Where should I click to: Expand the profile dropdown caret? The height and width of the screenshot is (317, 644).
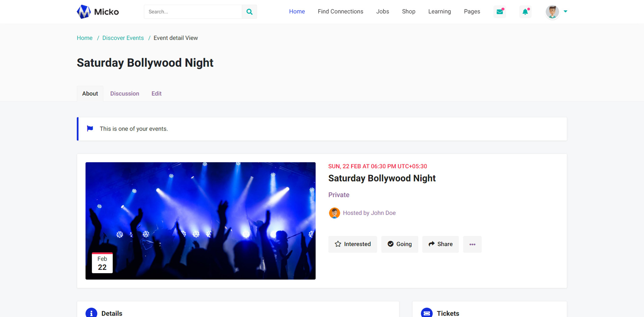click(565, 11)
